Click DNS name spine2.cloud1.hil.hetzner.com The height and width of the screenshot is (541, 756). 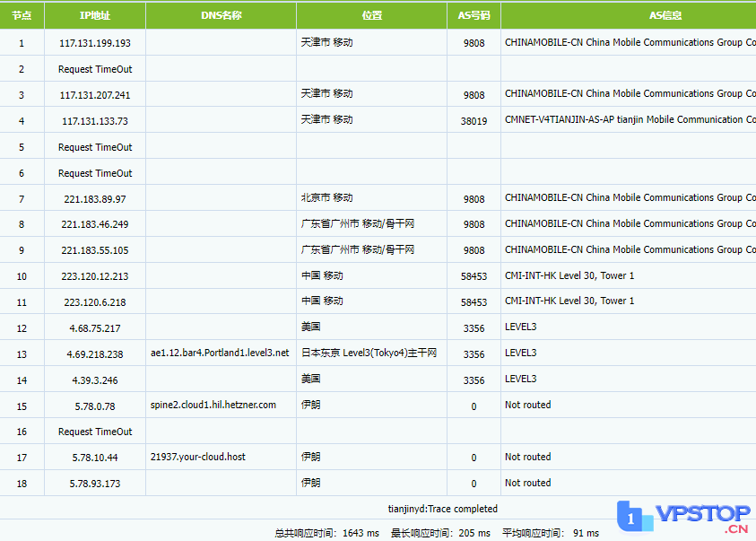(x=213, y=405)
